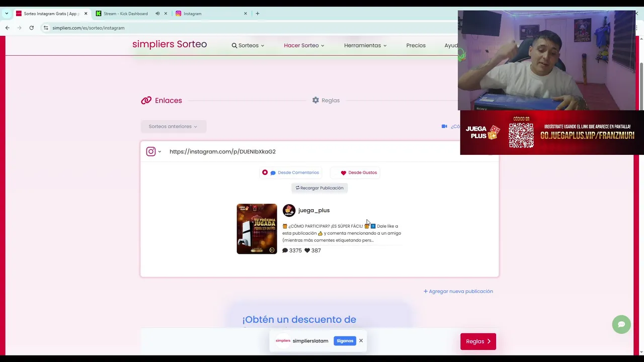
Task: Click the juega_plus profile avatar
Action: (x=289, y=210)
